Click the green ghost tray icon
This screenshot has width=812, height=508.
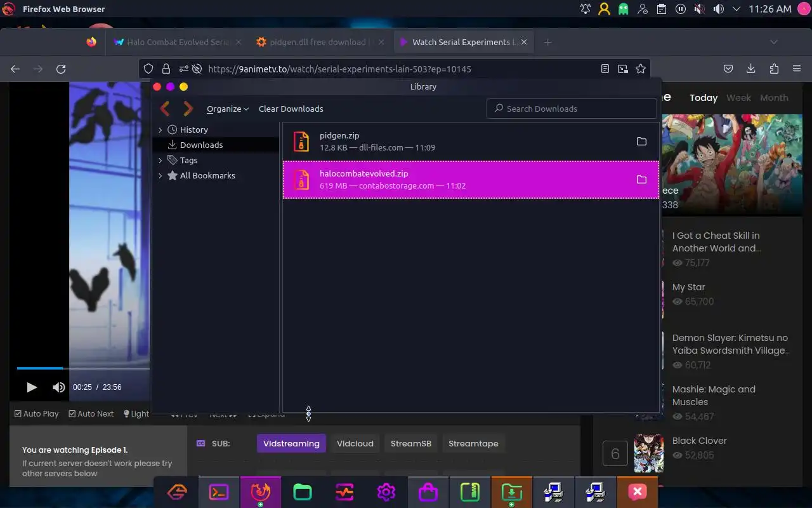tap(624, 9)
